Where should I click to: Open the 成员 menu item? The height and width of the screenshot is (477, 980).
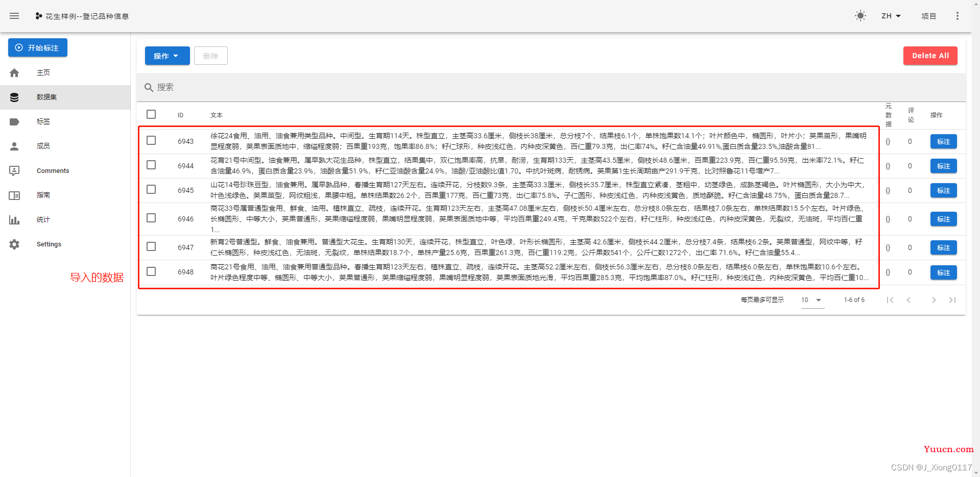pos(65,146)
